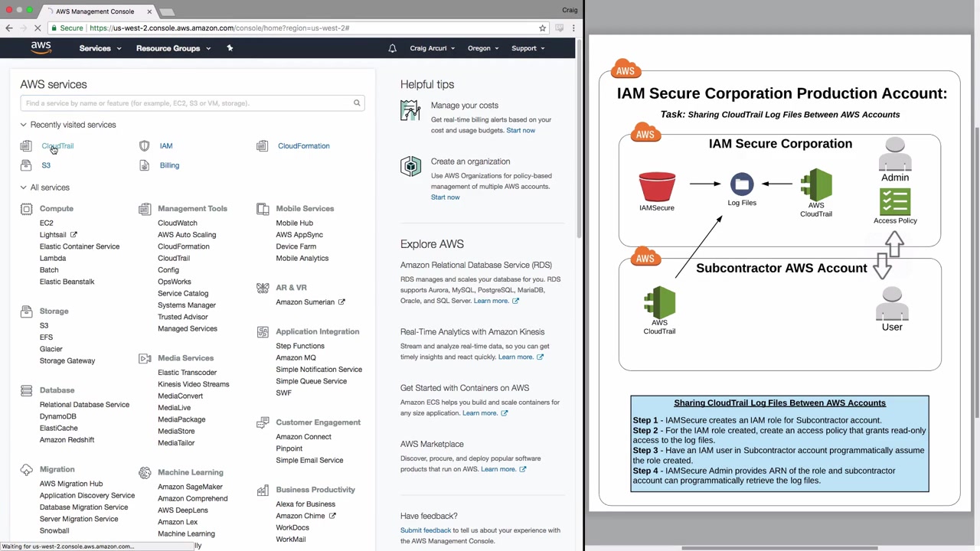
Task: Open Simple Queue Service link
Action: [x=312, y=381]
